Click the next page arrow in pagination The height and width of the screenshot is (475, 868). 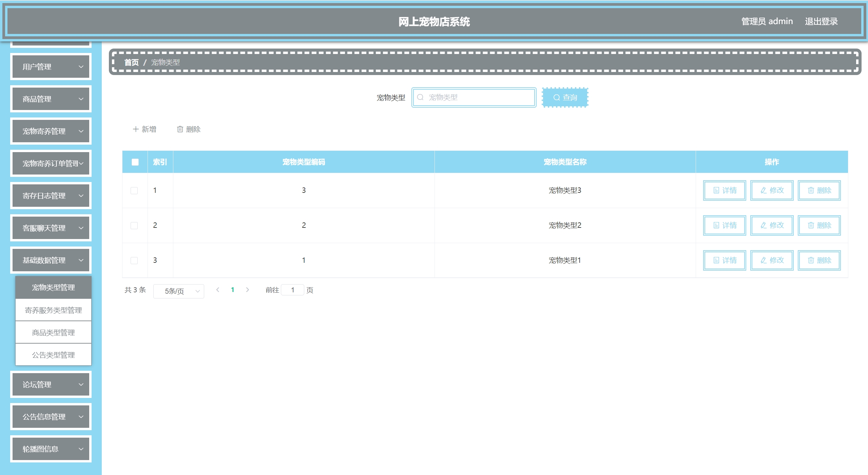coord(247,290)
